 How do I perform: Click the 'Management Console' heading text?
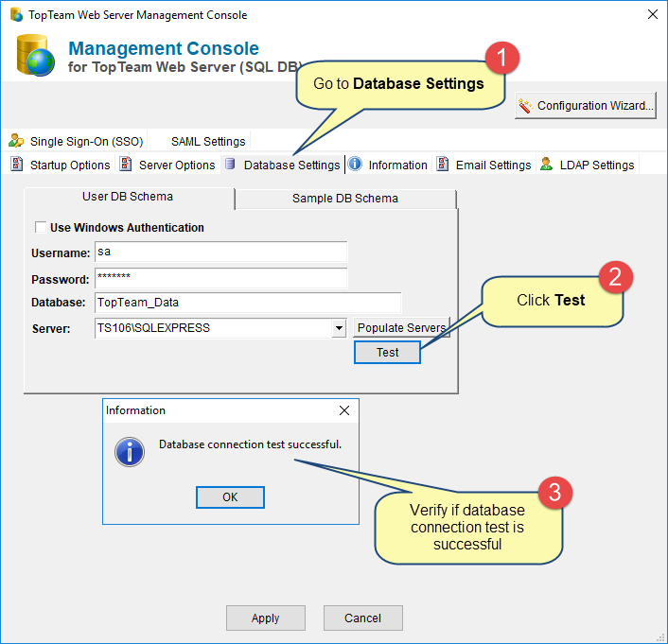(x=164, y=48)
